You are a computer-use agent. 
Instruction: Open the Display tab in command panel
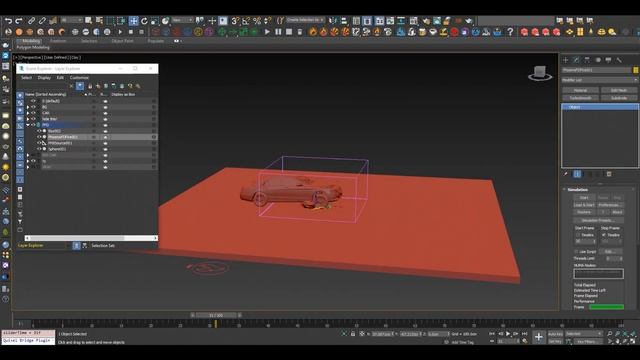(x=608, y=60)
